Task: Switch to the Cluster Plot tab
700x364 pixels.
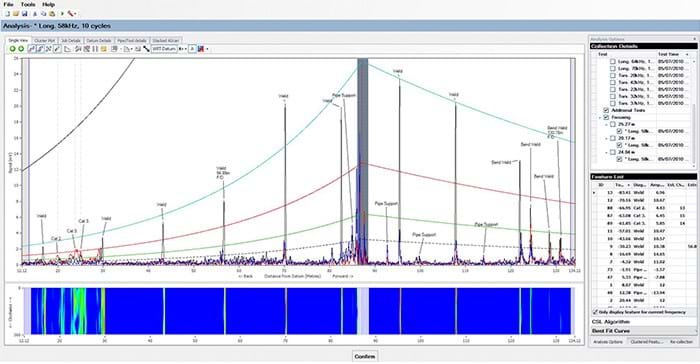Action: [45, 41]
